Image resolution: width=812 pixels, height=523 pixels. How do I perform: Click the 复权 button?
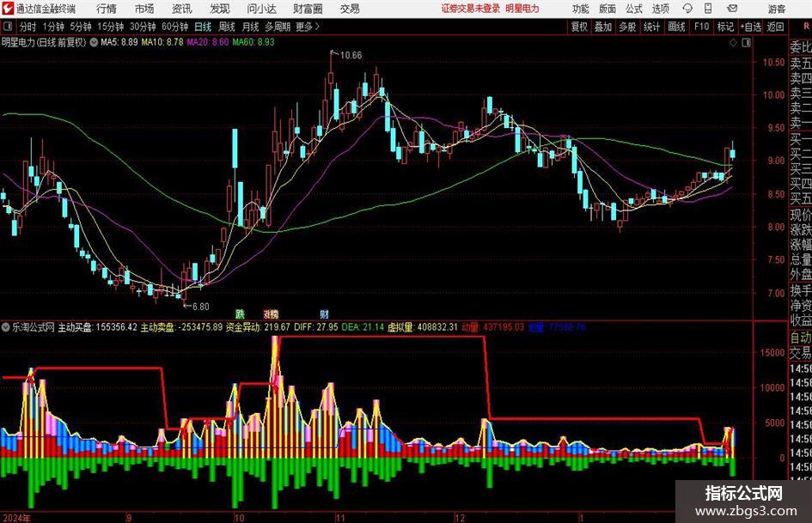(579, 27)
